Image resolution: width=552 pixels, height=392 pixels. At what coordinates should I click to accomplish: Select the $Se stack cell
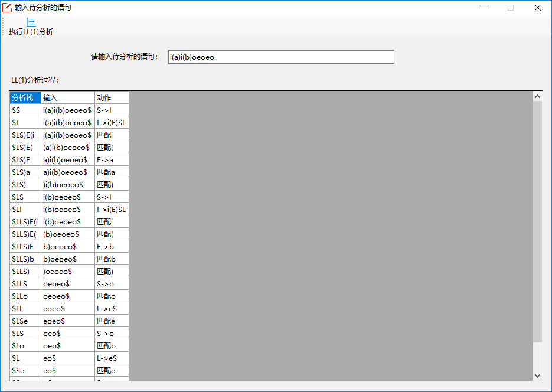(x=25, y=371)
